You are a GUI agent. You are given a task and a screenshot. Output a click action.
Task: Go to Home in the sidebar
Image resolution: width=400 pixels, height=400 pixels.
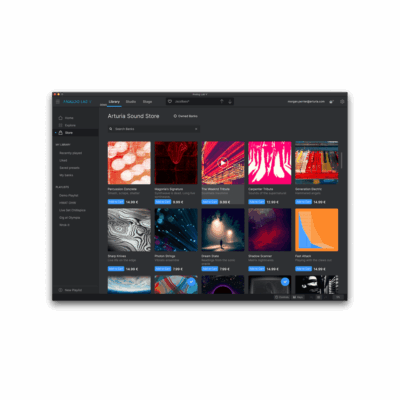69,118
